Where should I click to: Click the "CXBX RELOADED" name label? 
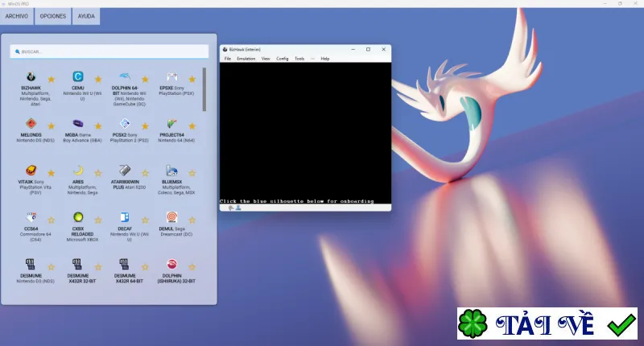click(81, 232)
